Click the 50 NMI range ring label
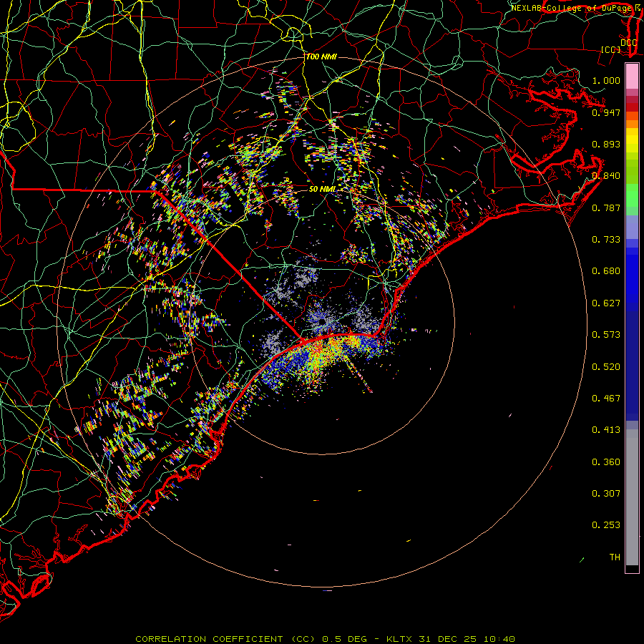Viewport: 644px width, 644px height. pos(323,189)
